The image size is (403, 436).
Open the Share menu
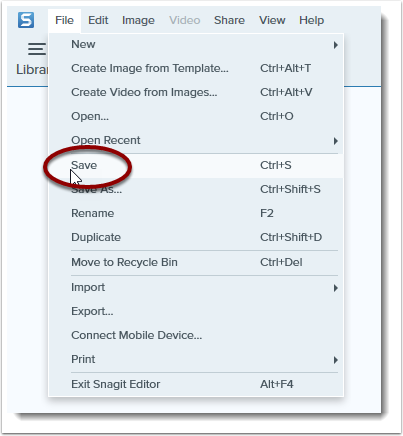click(x=229, y=20)
